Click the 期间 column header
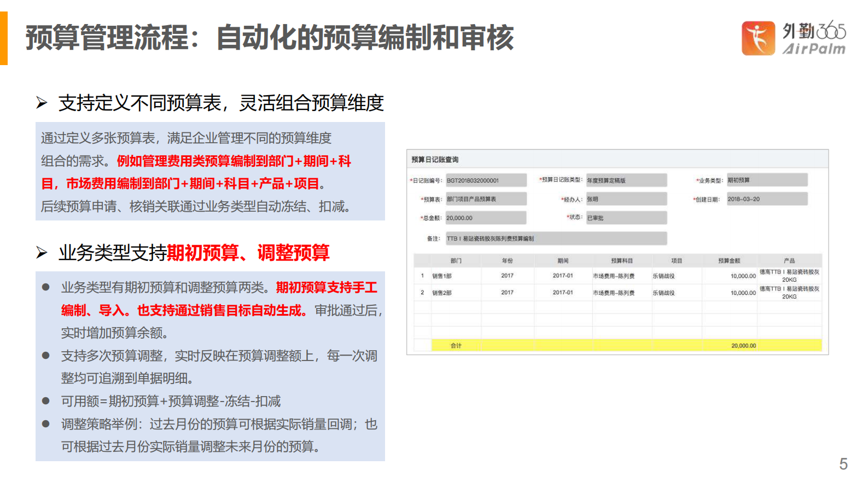This screenshot has width=868, height=488. tap(563, 260)
